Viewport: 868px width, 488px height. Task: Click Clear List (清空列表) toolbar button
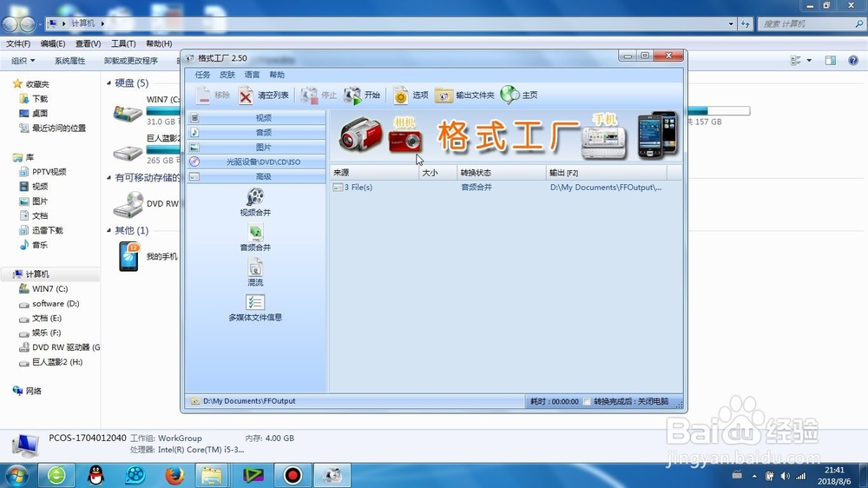(x=264, y=96)
